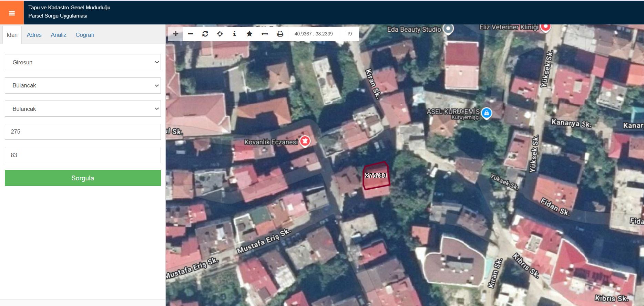Viewport: 644px width, 306px height.
Task: Click the parcel number field containing 83
Action: tap(83, 155)
